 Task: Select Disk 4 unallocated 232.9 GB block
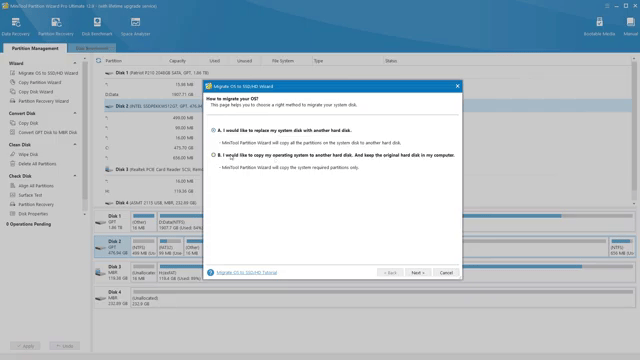point(383,298)
